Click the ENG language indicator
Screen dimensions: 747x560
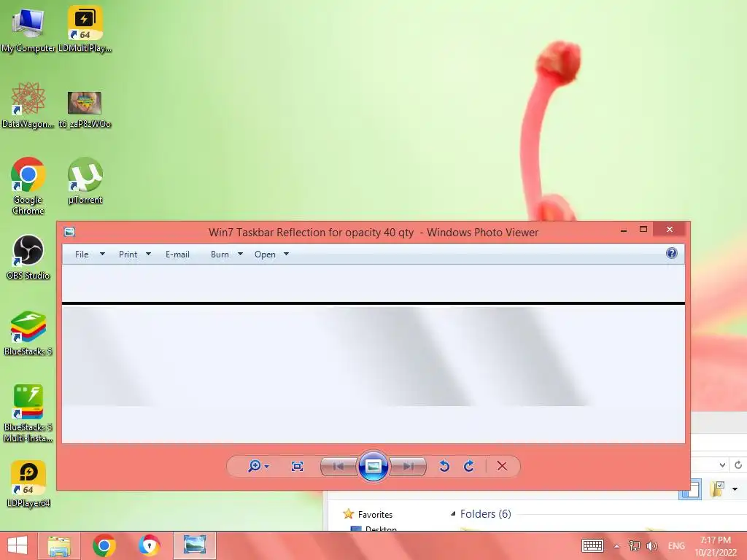point(676,545)
